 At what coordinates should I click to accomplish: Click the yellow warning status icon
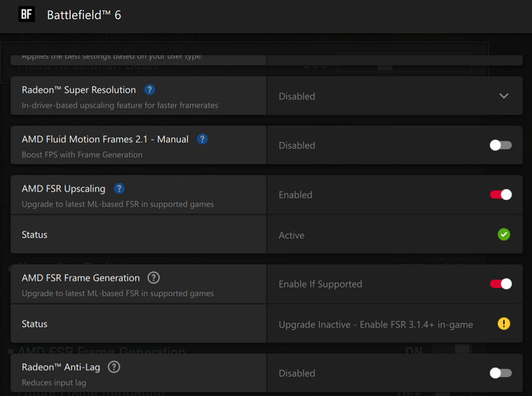[x=504, y=324]
